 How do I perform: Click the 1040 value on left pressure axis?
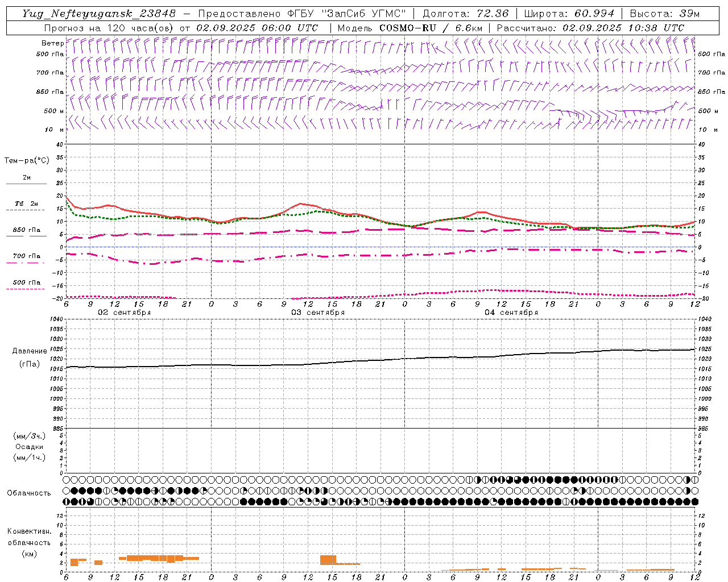[x=56, y=319]
